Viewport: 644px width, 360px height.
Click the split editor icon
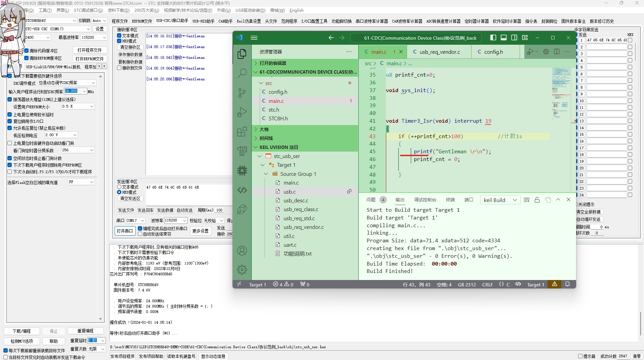[557, 51]
